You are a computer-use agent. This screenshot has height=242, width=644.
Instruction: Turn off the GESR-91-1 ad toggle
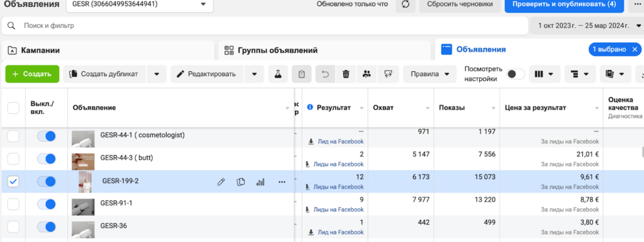click(x=47, y=204)
